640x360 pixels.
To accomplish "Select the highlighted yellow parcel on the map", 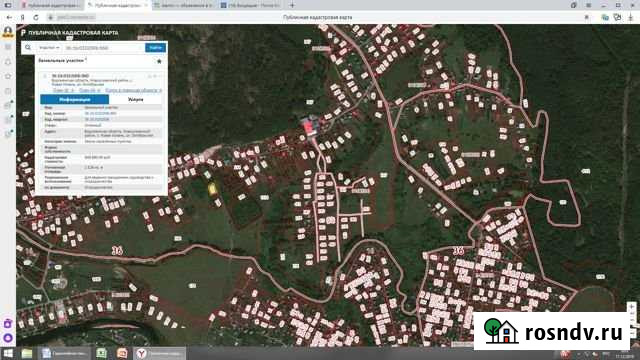I will (212, 189).
